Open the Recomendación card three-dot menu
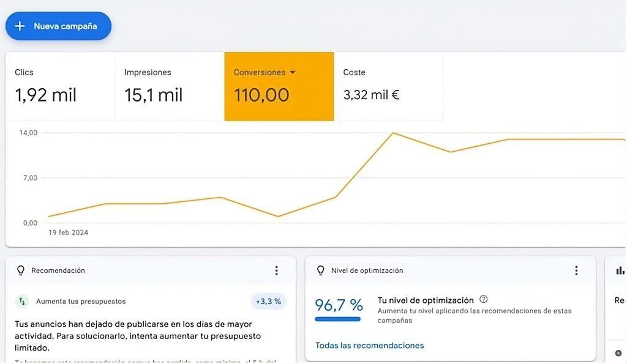This screenshot has width=627, height=364. [x=276, y=270]
